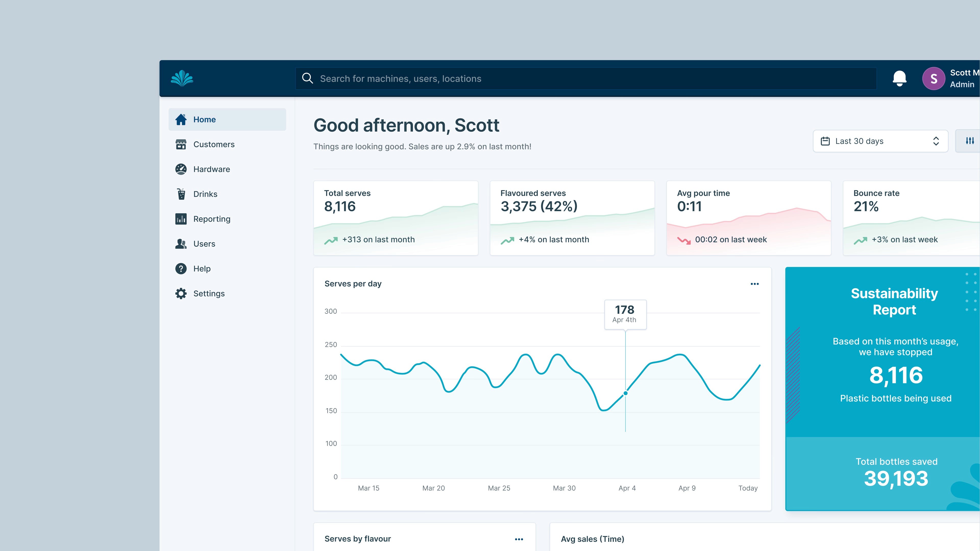Click the fountain logo in header

coord(182,78)
